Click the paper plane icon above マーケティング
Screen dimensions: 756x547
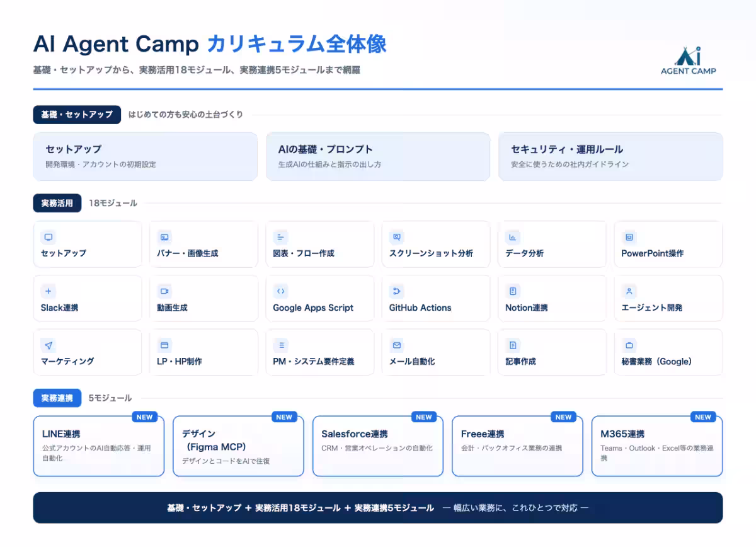point(49,345)
